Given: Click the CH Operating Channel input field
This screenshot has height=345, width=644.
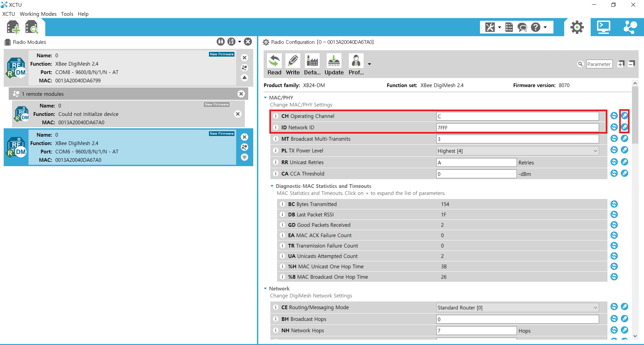Looking at the screenshot, I should [518, 116].
